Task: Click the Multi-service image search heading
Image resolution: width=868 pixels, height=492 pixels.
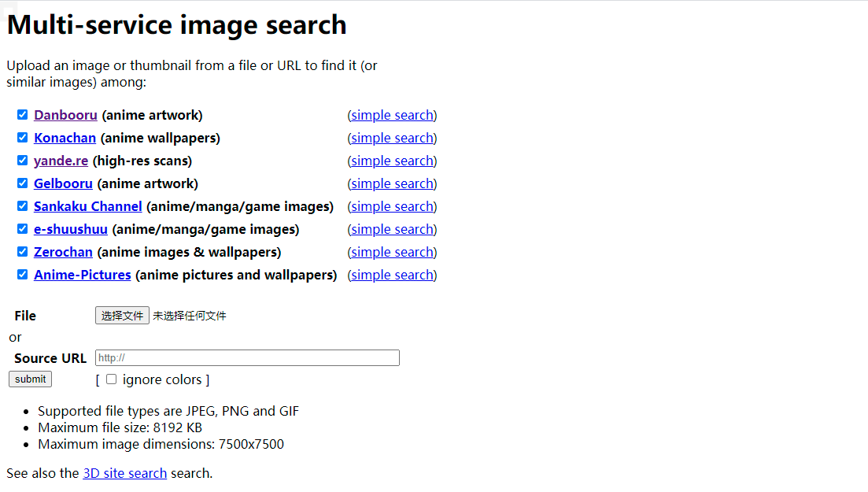Action: [x=176, y=25]
